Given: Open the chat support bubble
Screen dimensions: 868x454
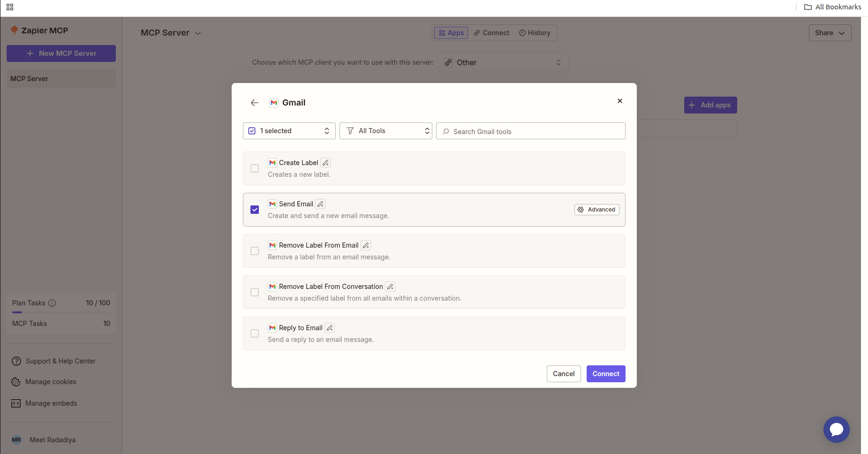Looking at the screenshot, I should 837,430.
